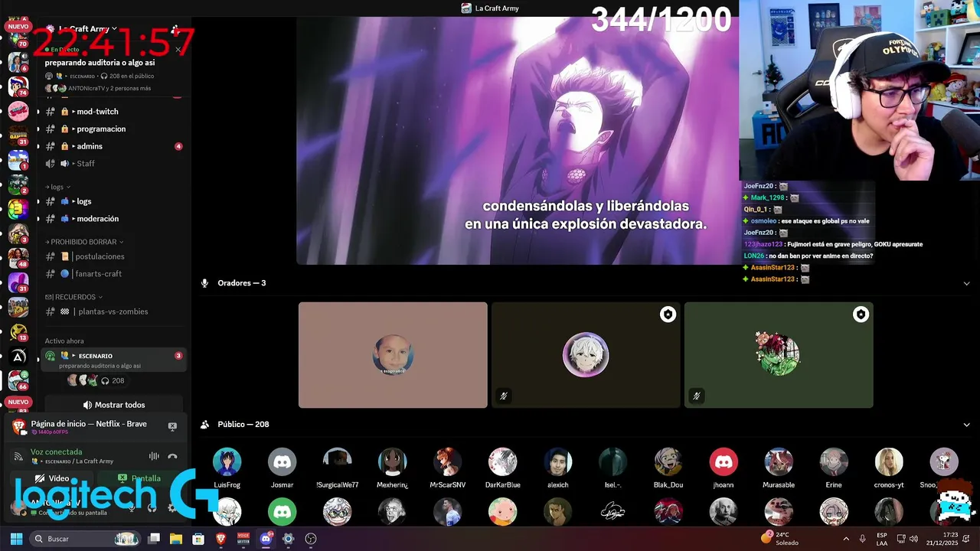Viewport: 980px width, 551px height.
Task: Toggle the Vídeo camera button
Action: click(x=52, y=478)
